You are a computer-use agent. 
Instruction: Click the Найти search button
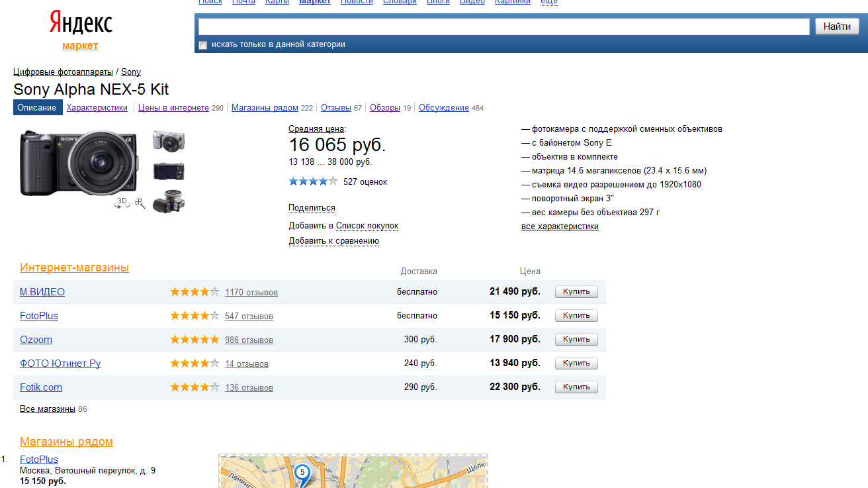pyautogui.click(x=837, y=26)
